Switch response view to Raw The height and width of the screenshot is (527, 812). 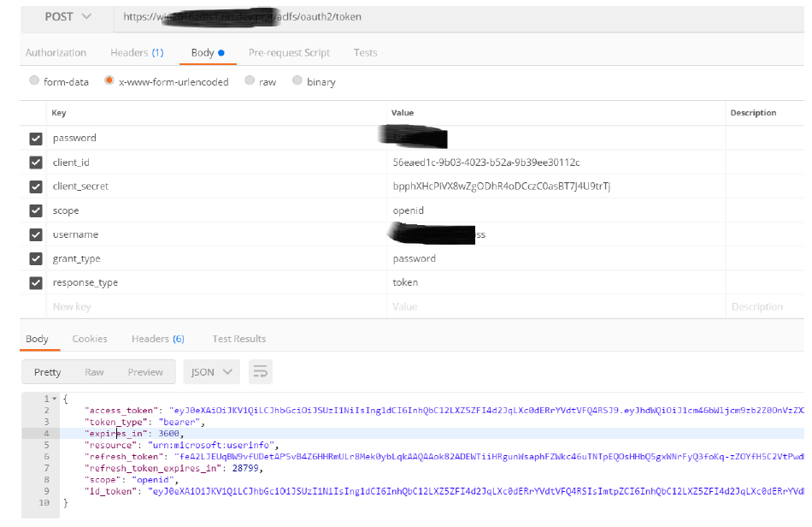(x=97, y=371)
